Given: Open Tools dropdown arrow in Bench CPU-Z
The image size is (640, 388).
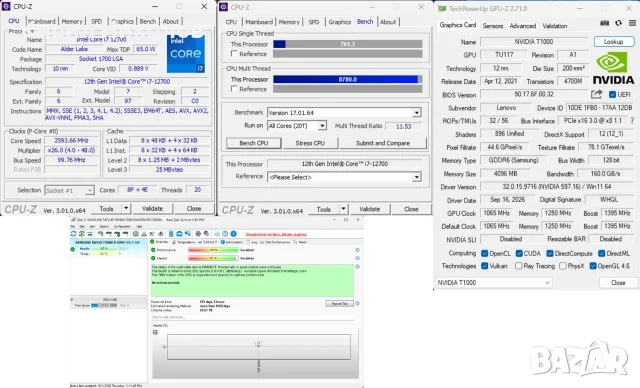Looking at the screenshot, I should 343,209.
